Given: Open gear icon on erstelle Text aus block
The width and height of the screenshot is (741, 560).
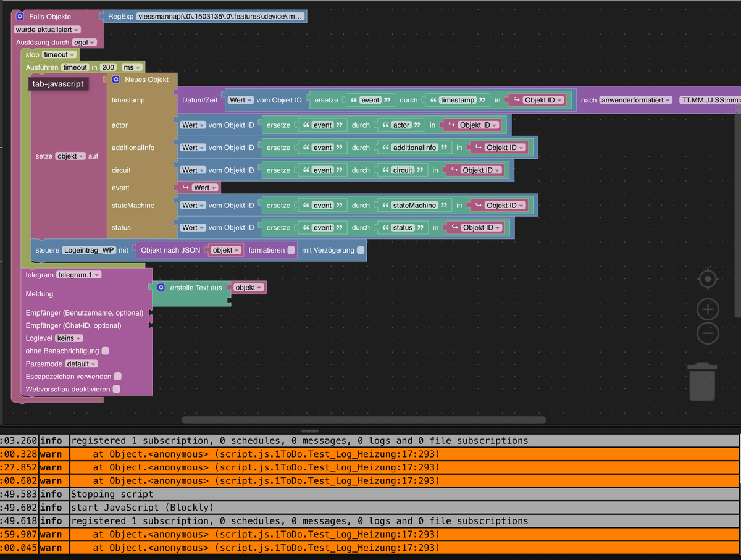Looking at the screenshot, I should pos(161,288).
